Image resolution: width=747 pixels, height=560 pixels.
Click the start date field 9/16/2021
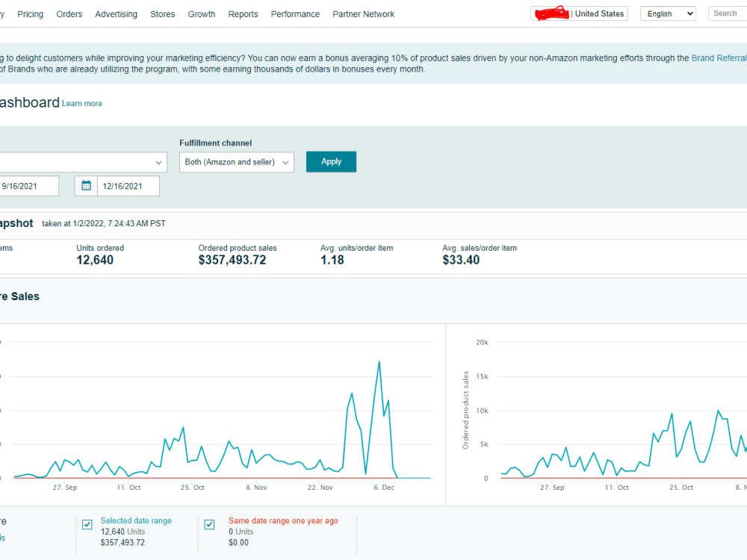point(29,186)
